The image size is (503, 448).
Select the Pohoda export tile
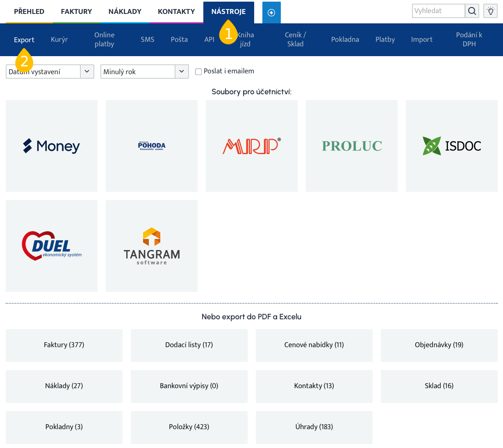(x=152, y=146)
